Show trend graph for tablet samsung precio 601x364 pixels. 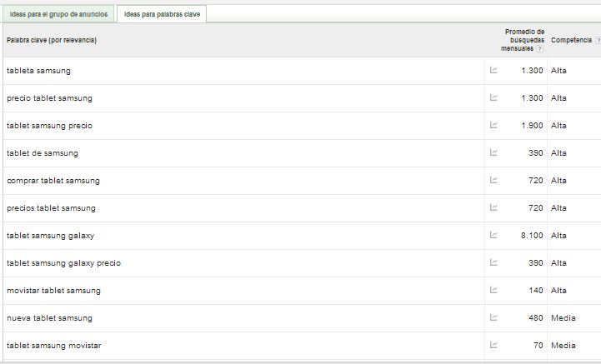point(493,125)
